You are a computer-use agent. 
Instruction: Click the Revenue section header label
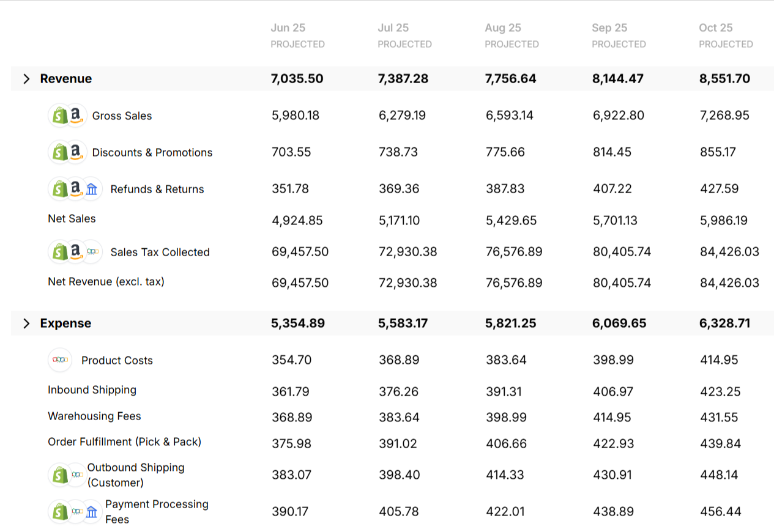(x=66, y=79)
